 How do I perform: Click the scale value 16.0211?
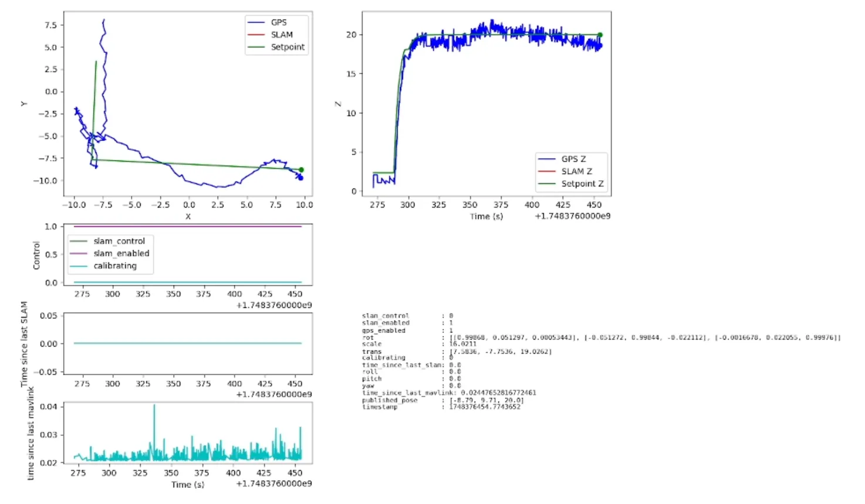(x=462, y=344)
